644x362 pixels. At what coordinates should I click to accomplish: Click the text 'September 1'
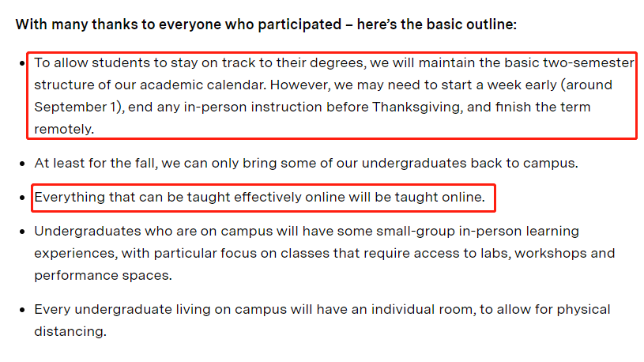click(76, 107)
